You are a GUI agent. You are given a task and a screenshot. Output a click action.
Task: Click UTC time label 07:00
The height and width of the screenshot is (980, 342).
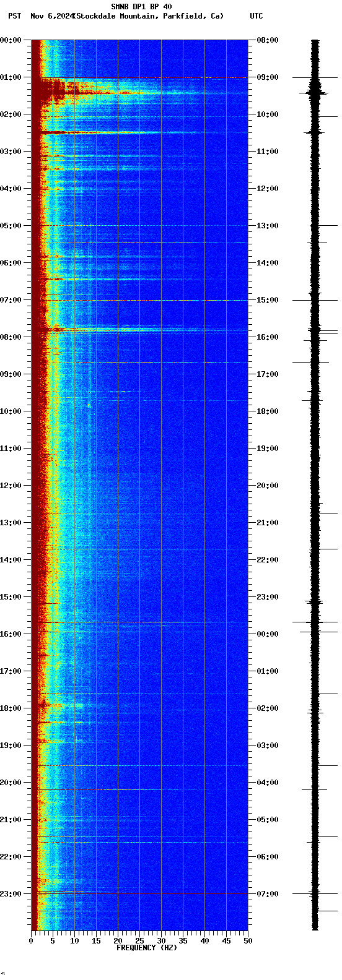pyautogui.click(x=268, y=894)
